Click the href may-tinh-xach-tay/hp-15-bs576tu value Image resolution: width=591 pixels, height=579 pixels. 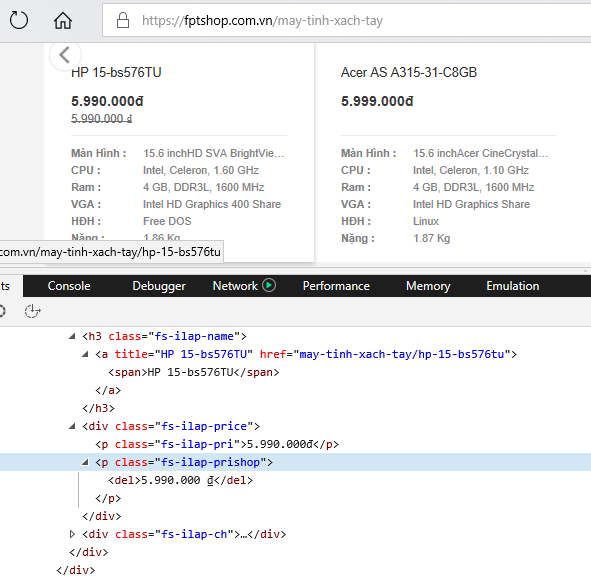click(401, 354)
